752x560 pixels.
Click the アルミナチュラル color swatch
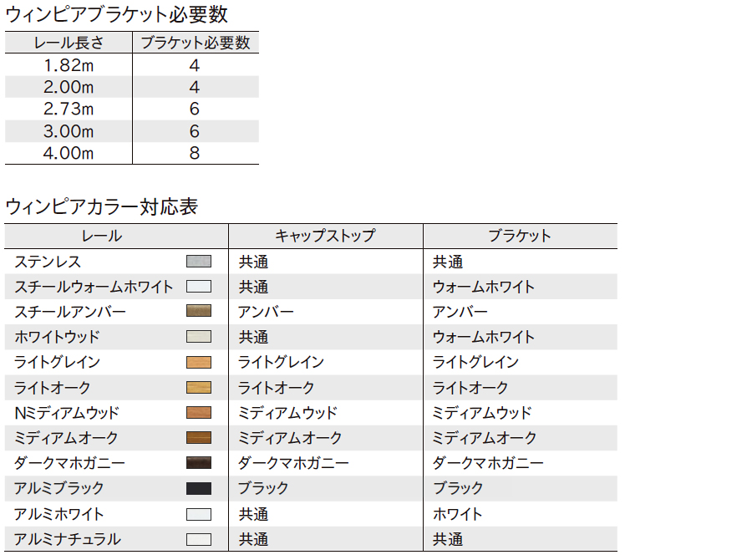click(x=199, y=539)
